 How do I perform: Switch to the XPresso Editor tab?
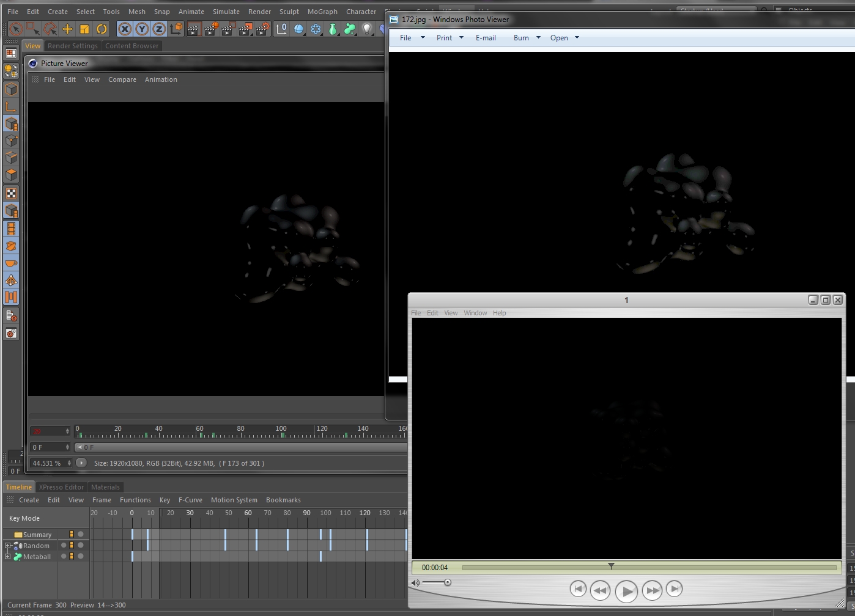coord(61,487)
